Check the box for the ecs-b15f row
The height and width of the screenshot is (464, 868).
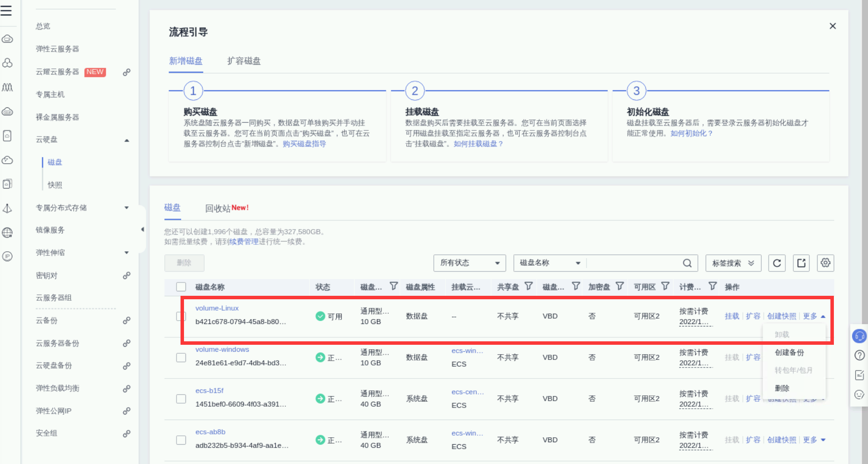click(181, 399)
